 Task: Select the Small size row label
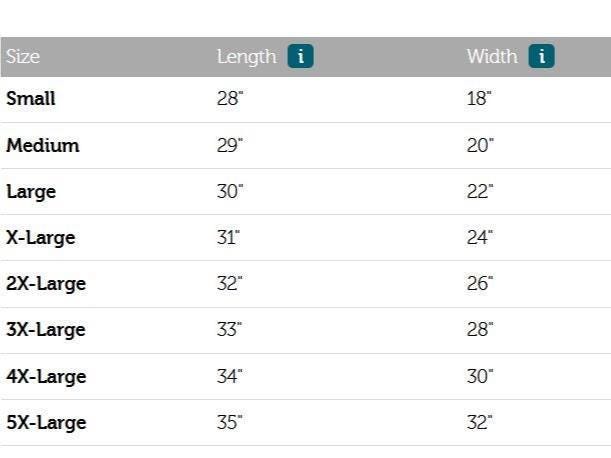click(x=31, y=98)
